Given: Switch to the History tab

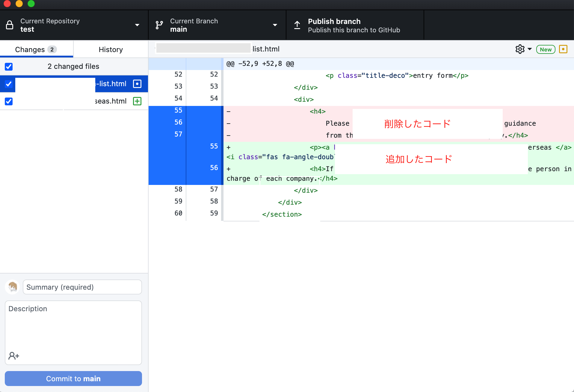Looking at the screenshot, I should pyautogui.click(x=111, y=49).
